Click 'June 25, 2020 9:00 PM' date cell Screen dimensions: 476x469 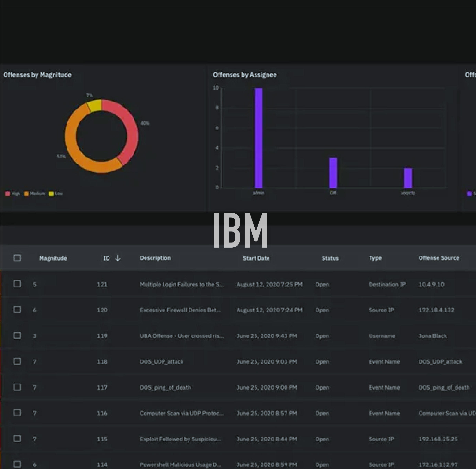tap(267, 387)
